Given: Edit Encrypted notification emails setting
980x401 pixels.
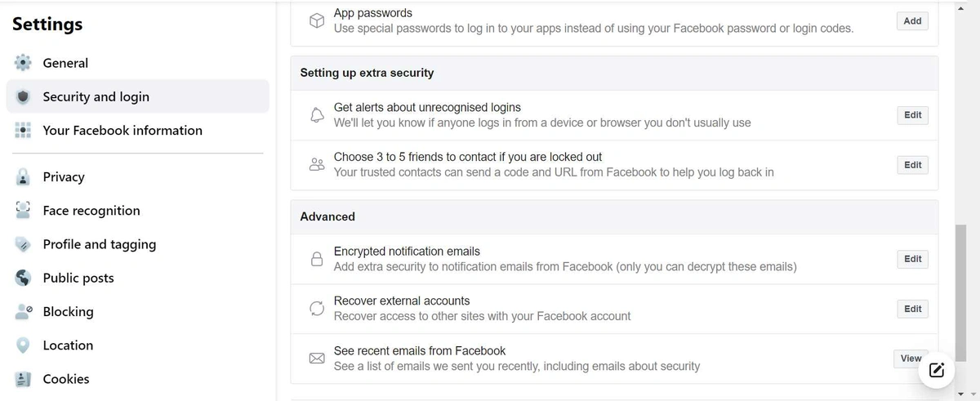Looking at the screenshot, I should pos(912,259).
